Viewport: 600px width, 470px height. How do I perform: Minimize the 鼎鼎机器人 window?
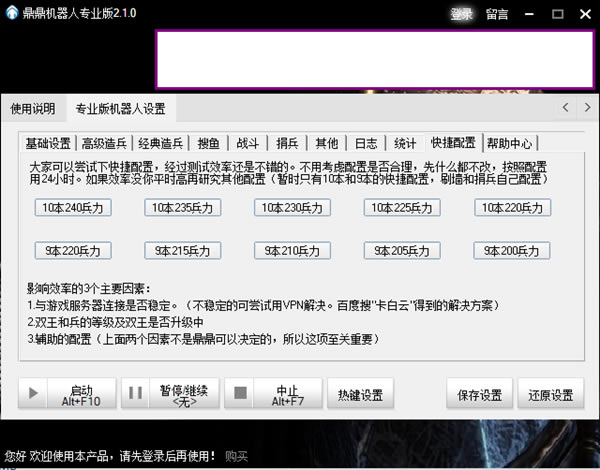530,14
